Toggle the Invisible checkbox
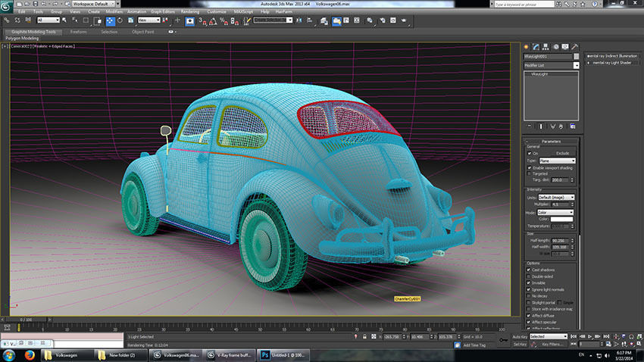This screenshot has height=362, width=644. (x=529, y=282)
